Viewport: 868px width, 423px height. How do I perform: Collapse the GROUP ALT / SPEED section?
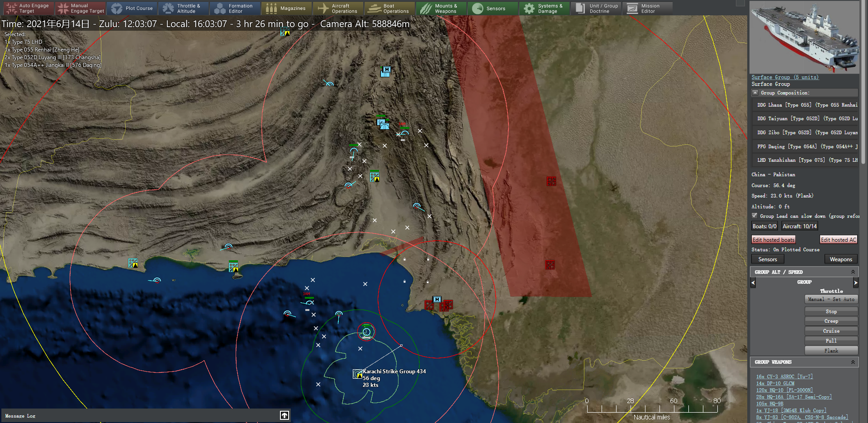(853, 272)
